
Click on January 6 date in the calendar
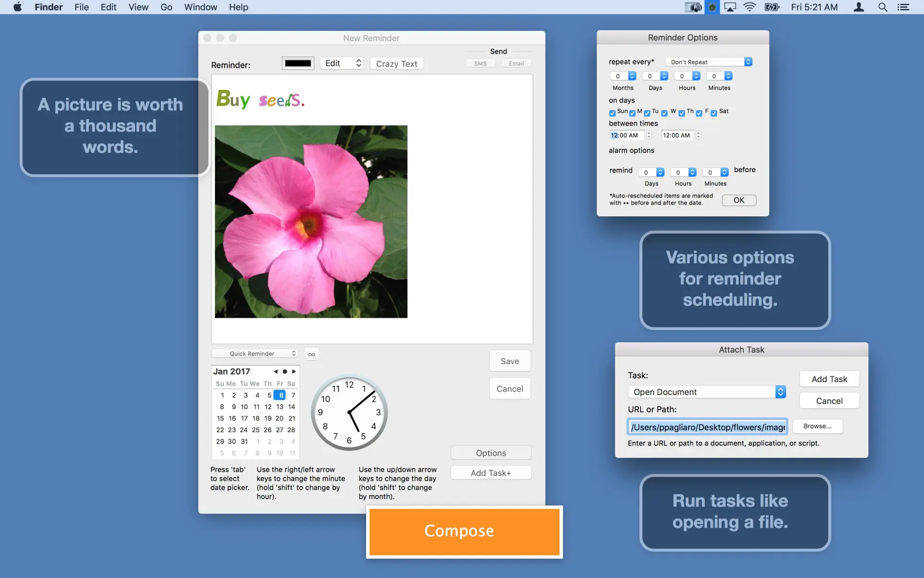tap(280, 395)
